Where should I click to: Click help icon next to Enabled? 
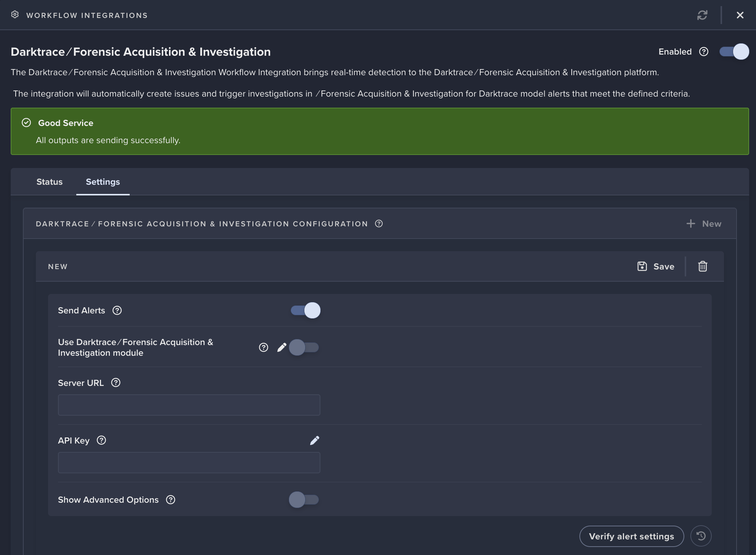point(704,52)
